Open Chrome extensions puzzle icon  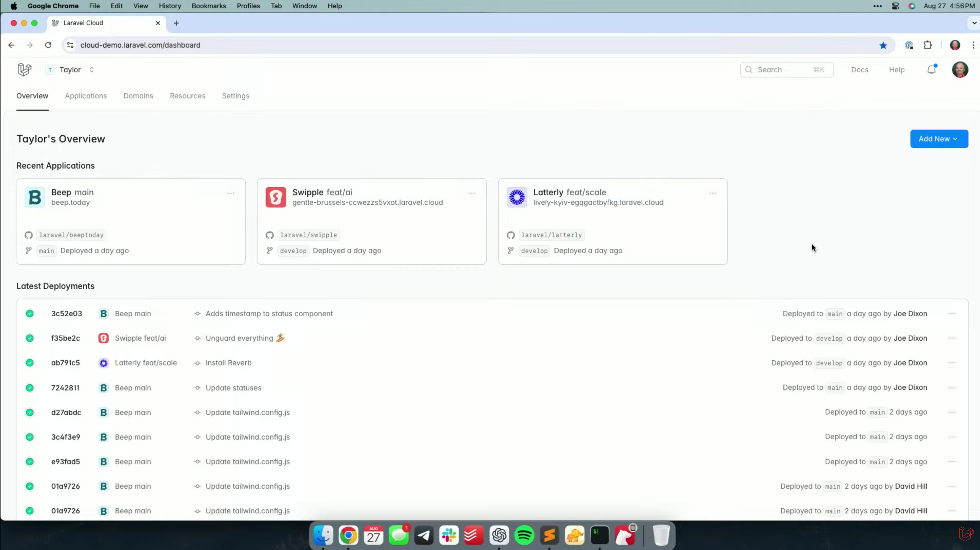[x=927, y=45]
